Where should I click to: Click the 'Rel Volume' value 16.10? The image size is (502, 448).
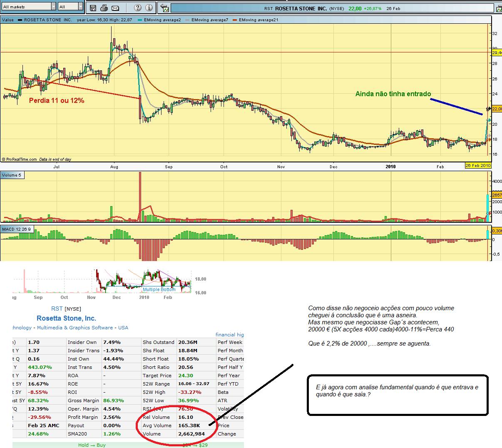coord(186,417)
